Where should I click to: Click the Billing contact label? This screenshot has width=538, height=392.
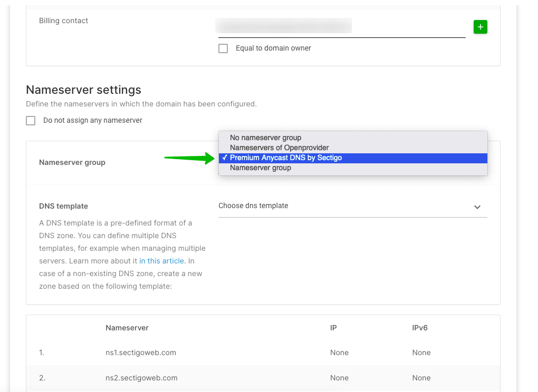(63, 21)
